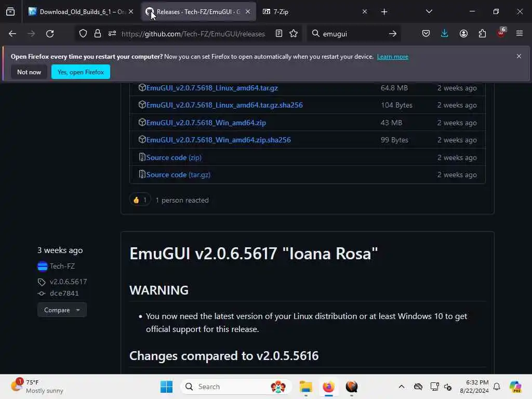Toggle reader view icon
Viewport: 532px width, 399px height.
coord(279,34)
